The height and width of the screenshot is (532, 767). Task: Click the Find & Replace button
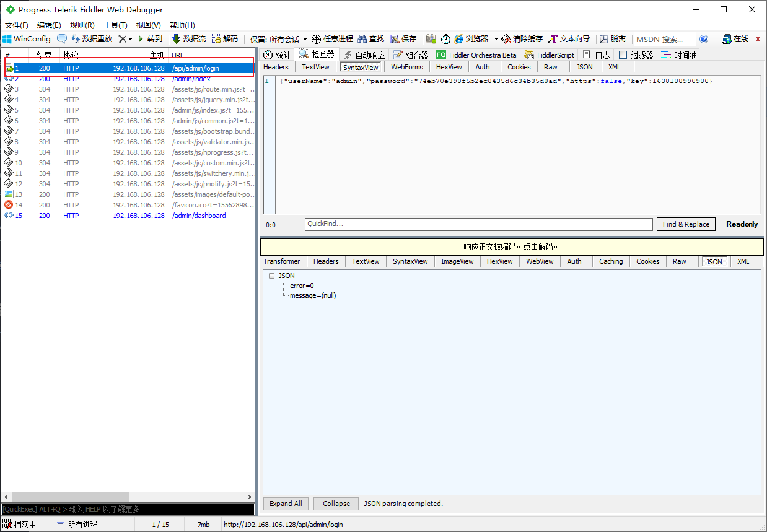coord(686,224)
